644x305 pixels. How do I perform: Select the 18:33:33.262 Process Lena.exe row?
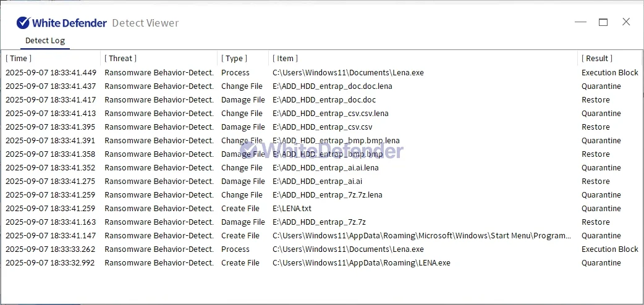pyautogui.click(x=348, y=249)
